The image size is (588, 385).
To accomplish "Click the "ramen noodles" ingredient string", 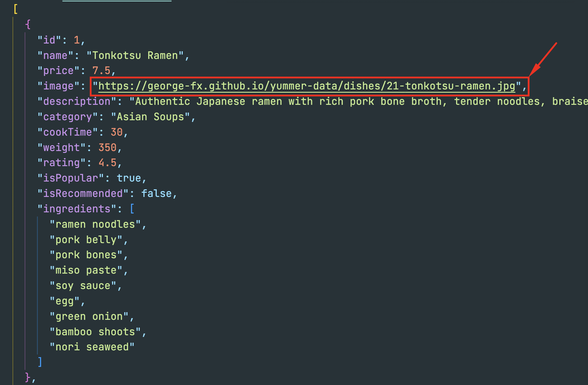I will pyautogui.click(x=95, y=224).
